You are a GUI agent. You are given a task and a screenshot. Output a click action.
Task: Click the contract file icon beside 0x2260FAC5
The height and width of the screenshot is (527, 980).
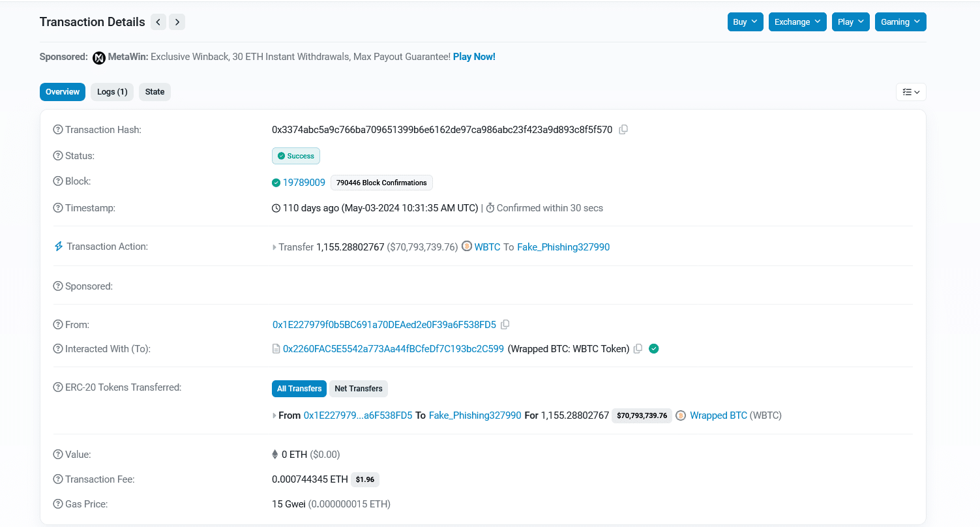[x=276, y=349]
